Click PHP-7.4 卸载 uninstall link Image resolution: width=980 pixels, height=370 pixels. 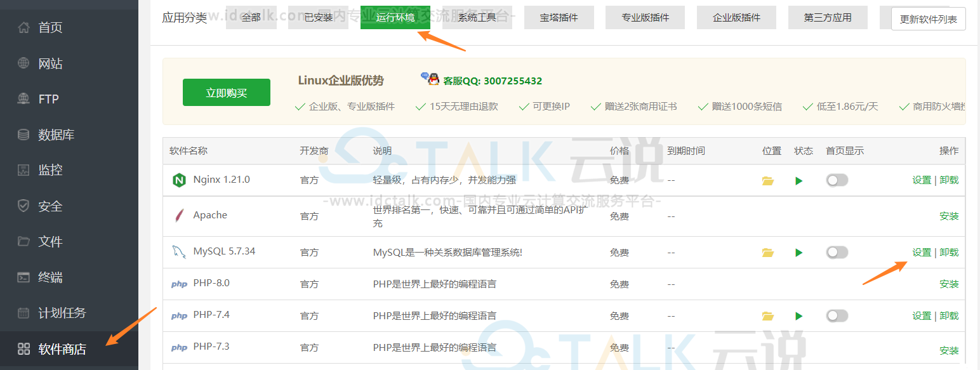click(950, 316)
